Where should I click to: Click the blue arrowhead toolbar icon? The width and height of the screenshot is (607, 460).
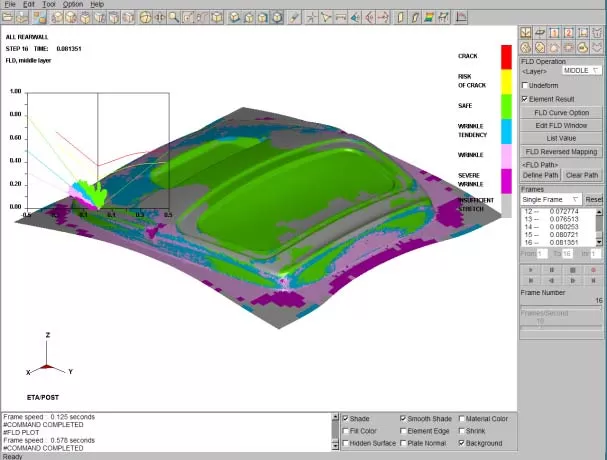[355, 17]
